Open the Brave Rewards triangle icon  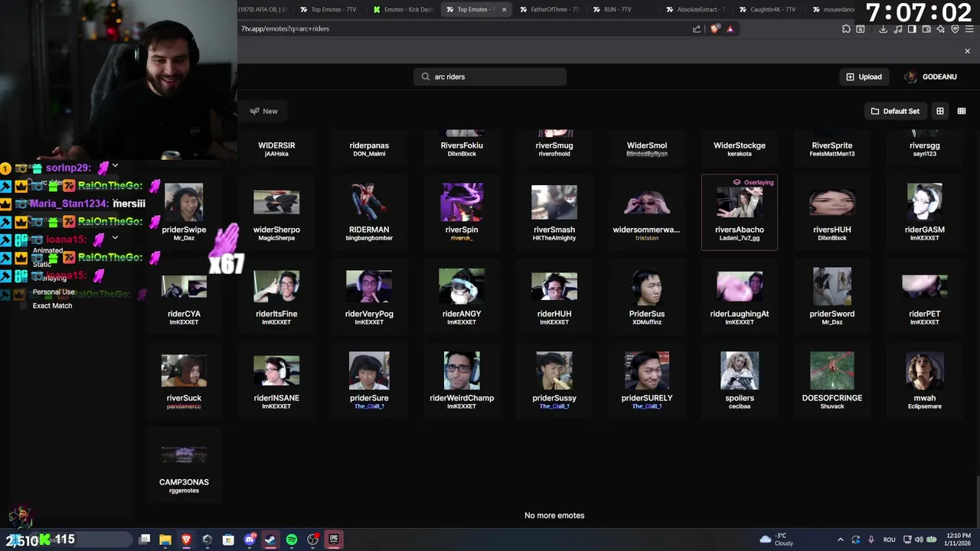(730, 29)
